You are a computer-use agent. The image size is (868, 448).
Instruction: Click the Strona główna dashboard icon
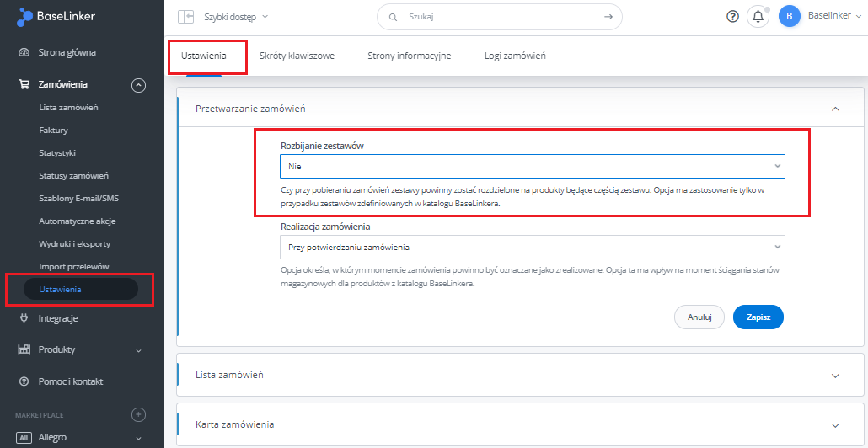click(x=24, y=53)
